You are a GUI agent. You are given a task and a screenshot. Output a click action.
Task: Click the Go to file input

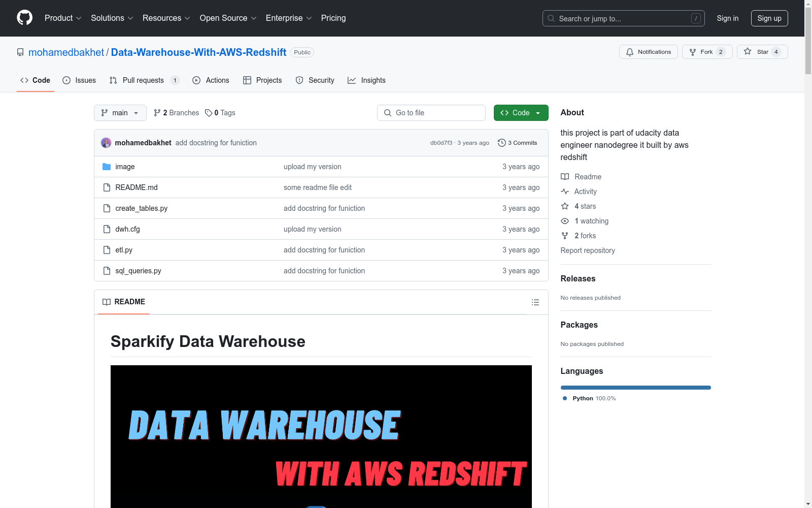[431, 113]
